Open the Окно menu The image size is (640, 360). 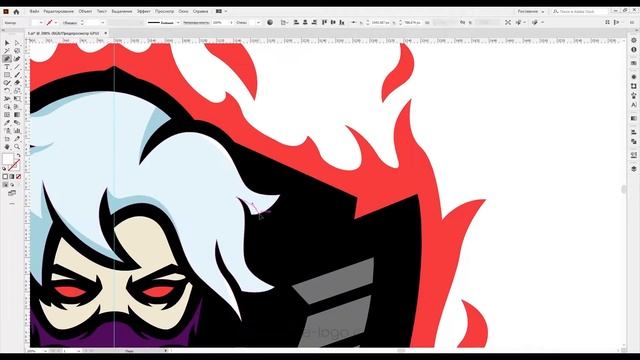pyautogui.click(x=183, y=11)
